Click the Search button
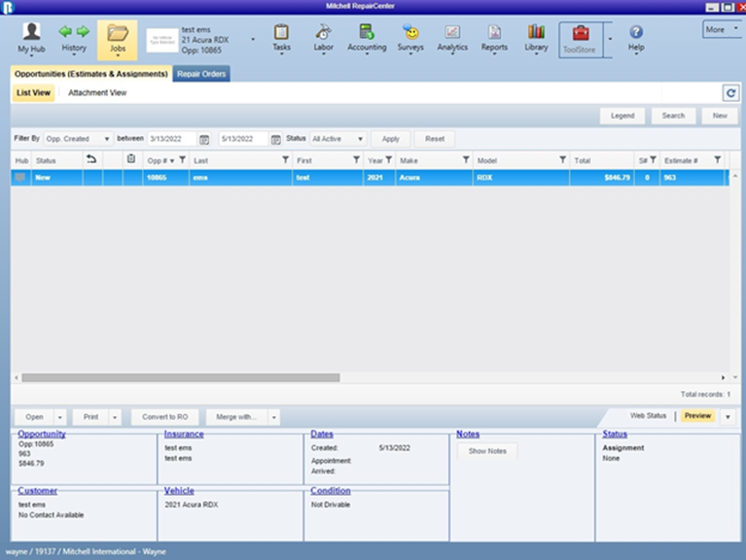 pos(673,116)
